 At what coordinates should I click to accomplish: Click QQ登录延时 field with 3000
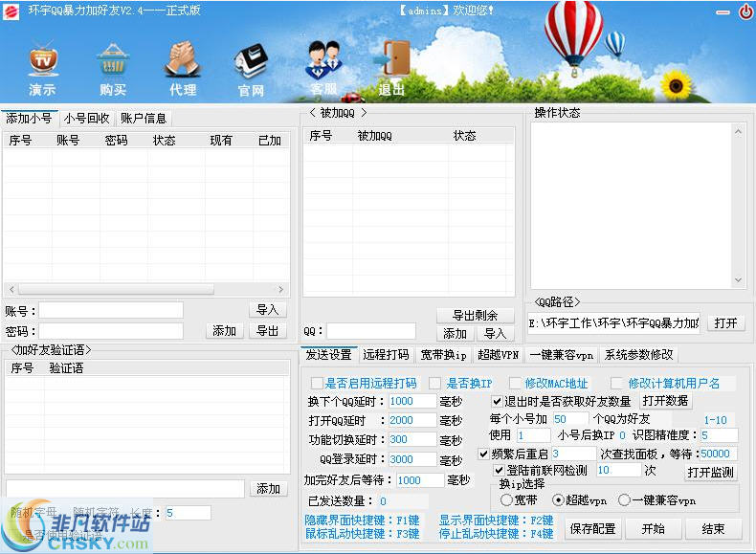[x=412, y=459]
